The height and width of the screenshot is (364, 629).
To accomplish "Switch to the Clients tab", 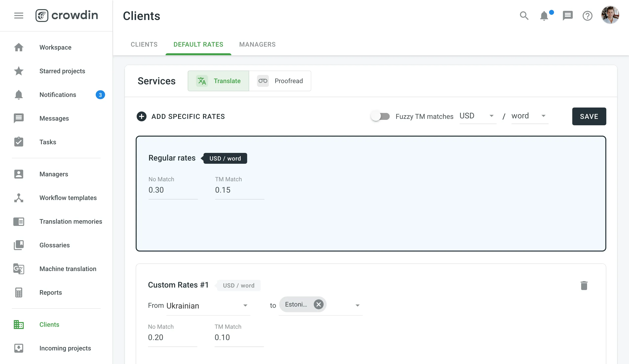I will tap(144, 44).
